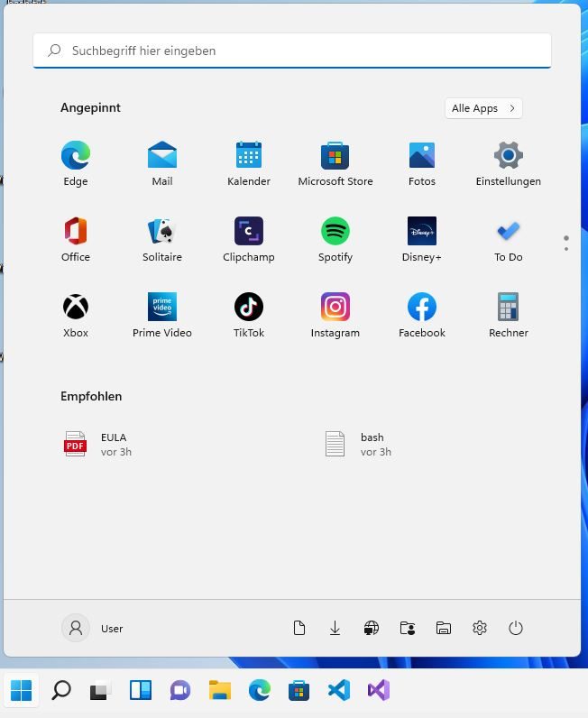Open Microsoft Store from the taskbar

[299, 690]
